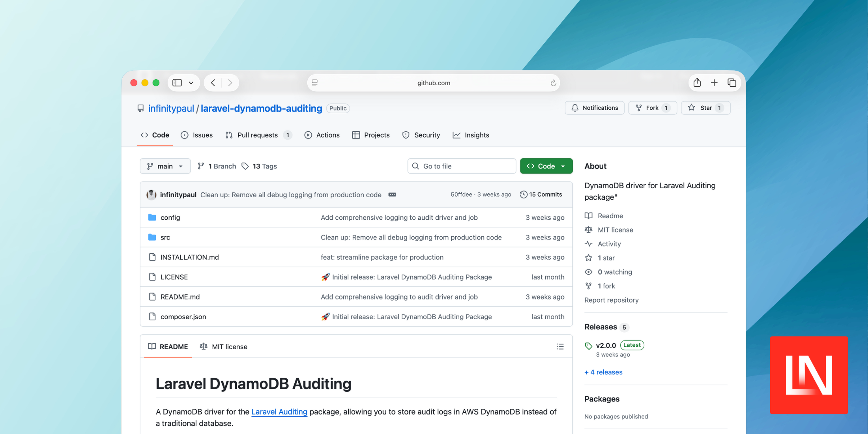Open the src folder icon
Image resolution: width=868 pixels, height=434 pixels.
(152, 237)
